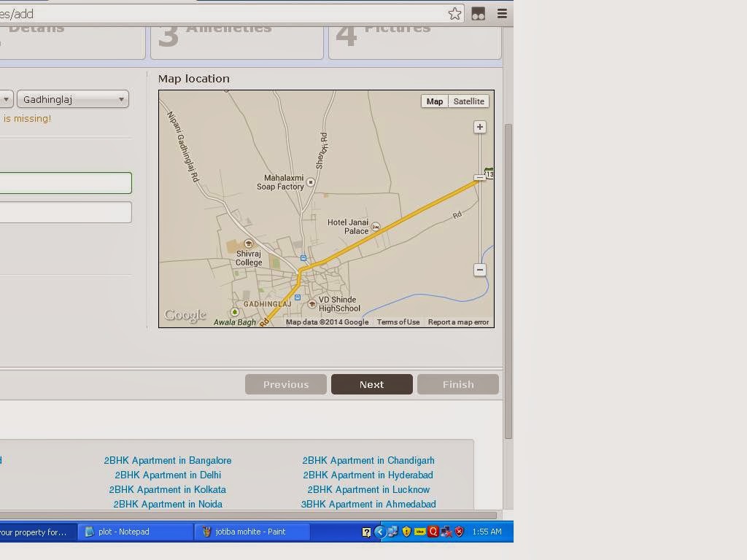Viewport: 747px width, 560px height.
Task: Click the map zoom slider handle
Action: (x=479, y=177)
